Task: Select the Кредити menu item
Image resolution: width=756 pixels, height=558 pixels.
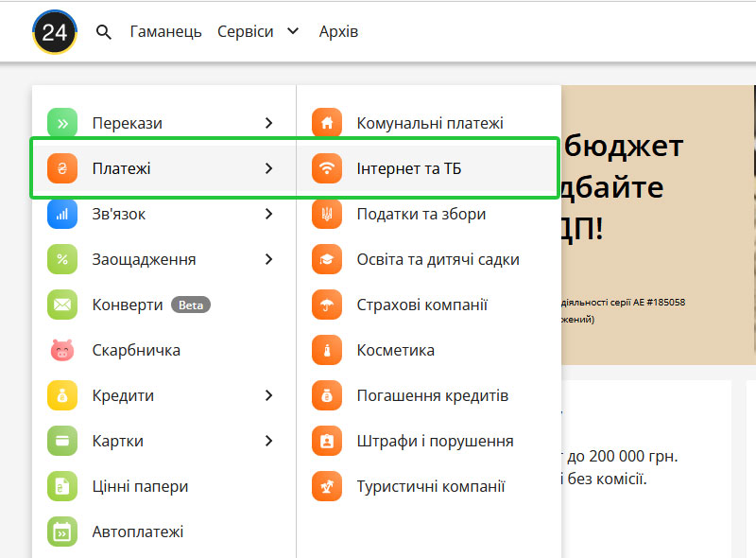Action: 123,395
